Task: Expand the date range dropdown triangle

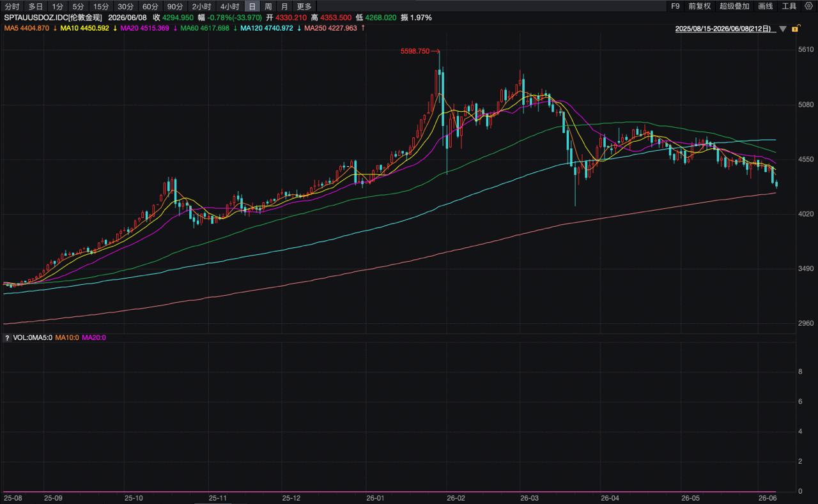Action: tap(783, 29)
